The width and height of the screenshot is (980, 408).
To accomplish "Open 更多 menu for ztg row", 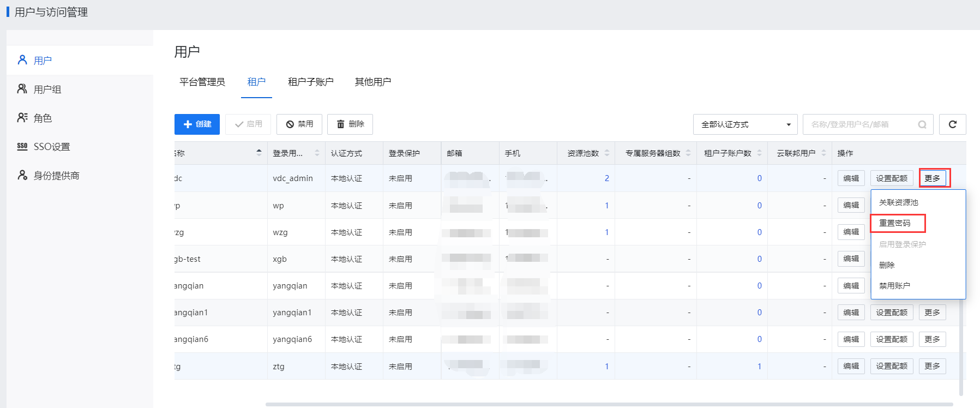I will tap(932, 366).
